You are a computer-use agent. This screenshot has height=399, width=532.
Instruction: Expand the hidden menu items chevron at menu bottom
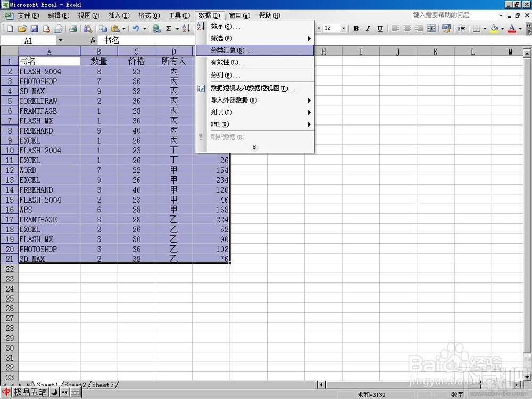tap(254, 147)
